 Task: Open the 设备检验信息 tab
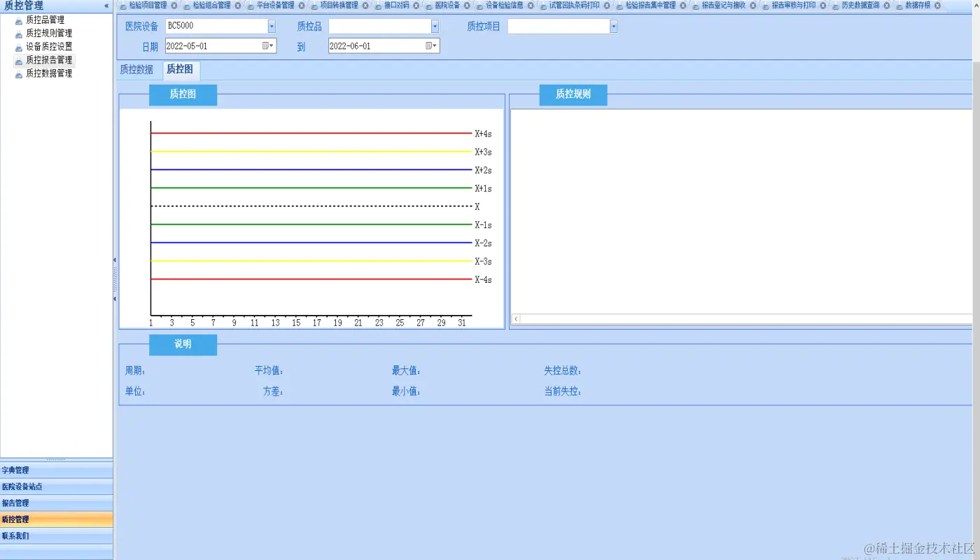[x=504, y=6]
